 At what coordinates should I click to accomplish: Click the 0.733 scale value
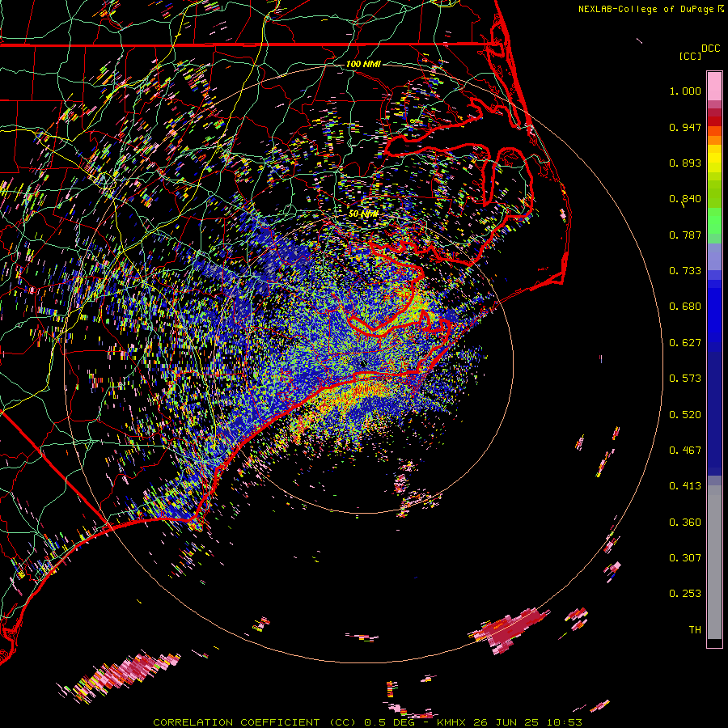[685, 271]
